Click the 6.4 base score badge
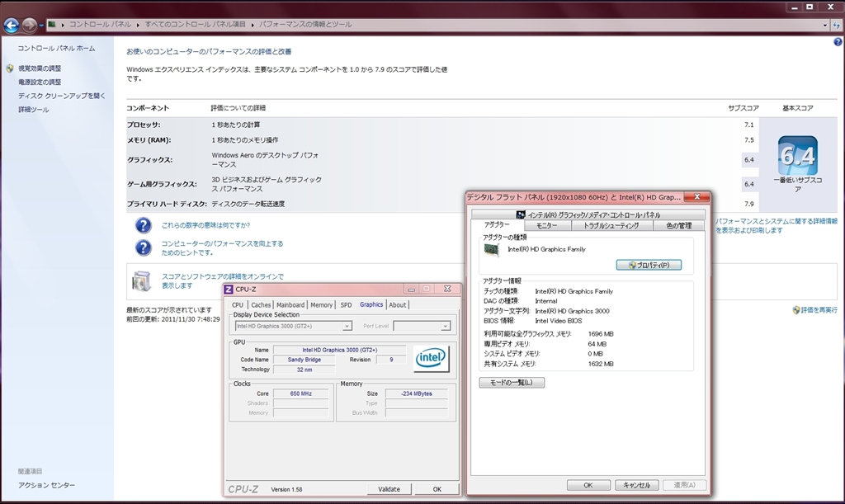 tap(798, 156)
